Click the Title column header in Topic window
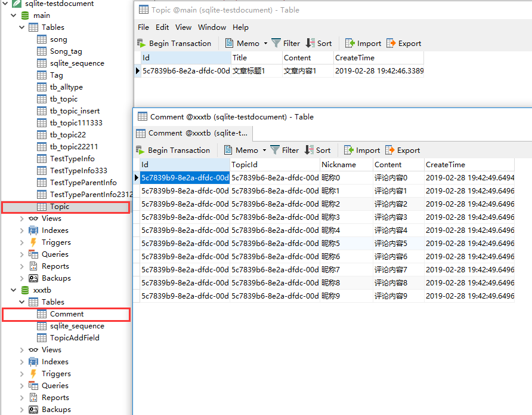The width and height of the screenshot is (532, 415). pyautogui.click(x=256, y=58)
